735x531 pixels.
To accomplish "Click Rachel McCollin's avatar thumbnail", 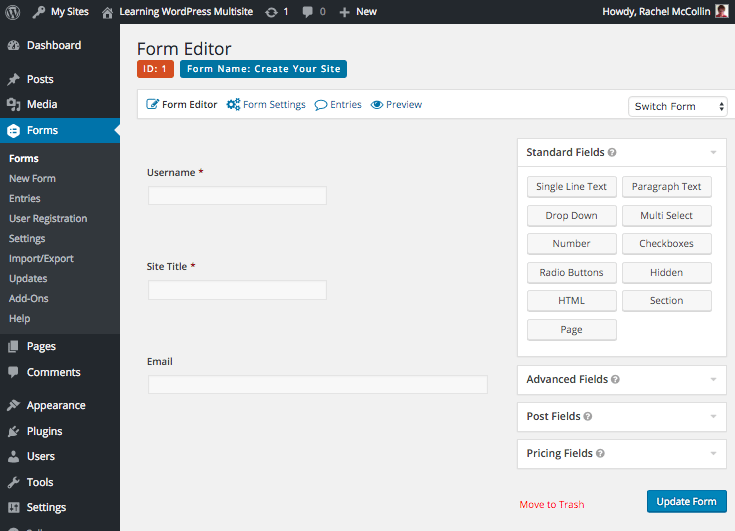I will (x=721, y=11).
